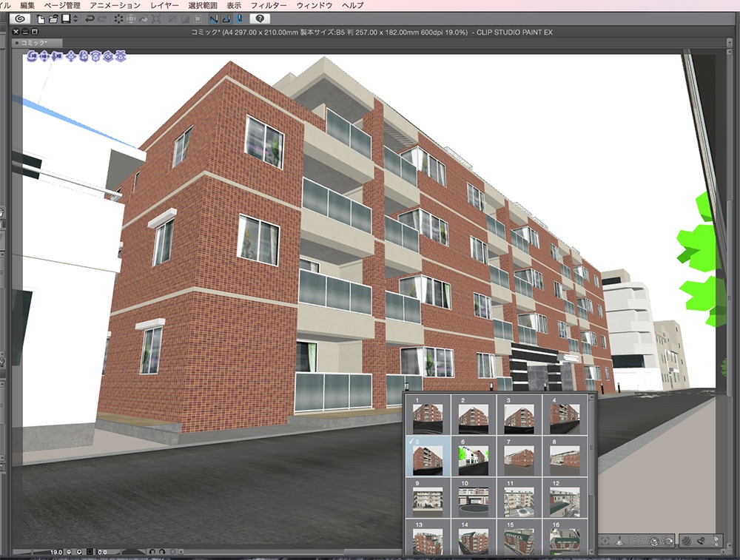
Task: Select the camera rotate tool above the canvas
Action: [x=31, y=55]
